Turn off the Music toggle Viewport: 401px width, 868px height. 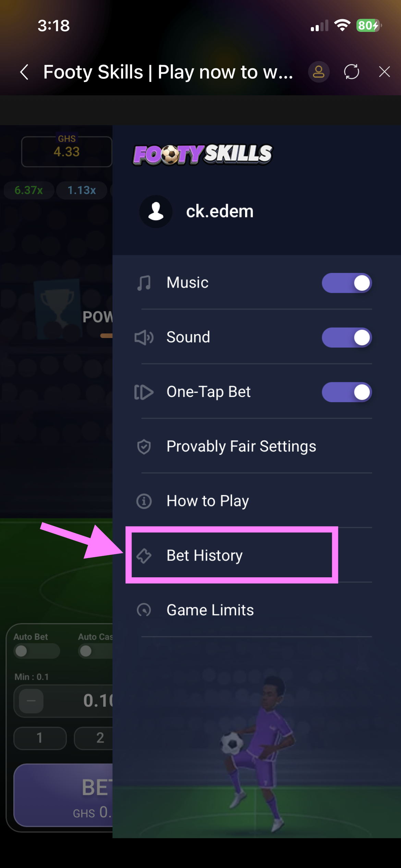point(347,283)
